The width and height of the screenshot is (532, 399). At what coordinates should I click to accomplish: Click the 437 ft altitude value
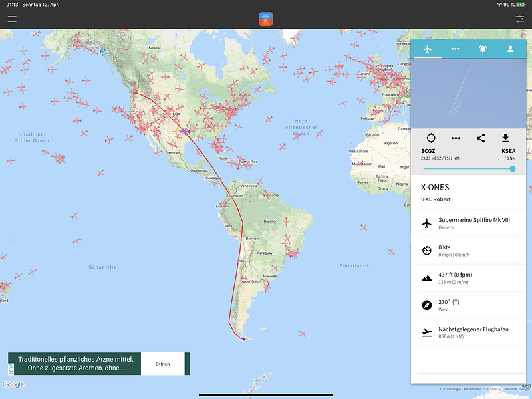455,275
